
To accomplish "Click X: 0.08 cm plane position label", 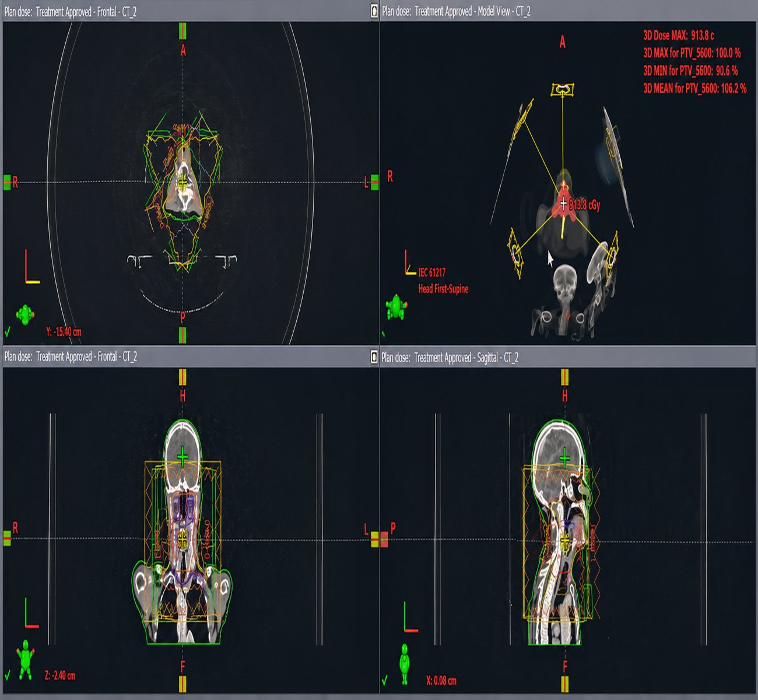I will 441,680.
